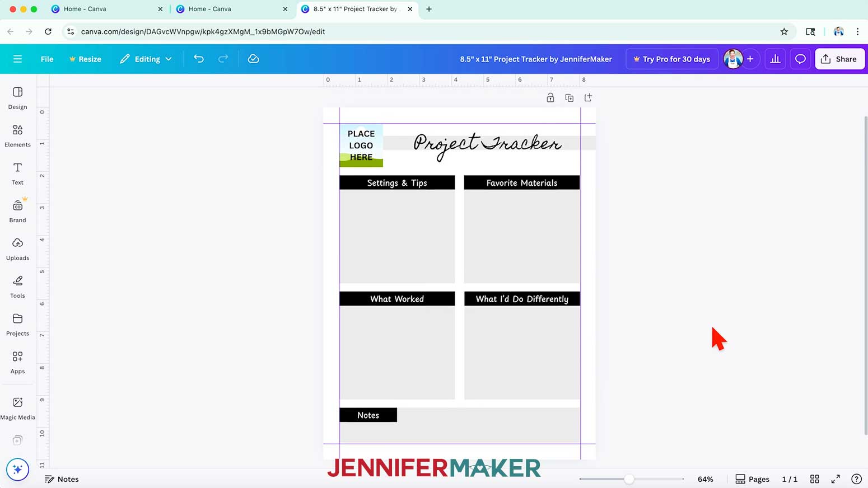This screenshot has width=868, height=488.
Task: Reload the browser page
Action: 48,31
